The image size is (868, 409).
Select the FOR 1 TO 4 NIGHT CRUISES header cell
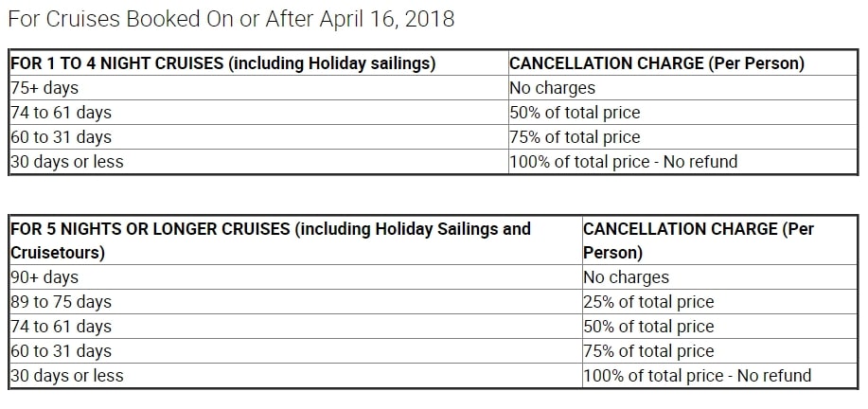[x=258, y=63]
